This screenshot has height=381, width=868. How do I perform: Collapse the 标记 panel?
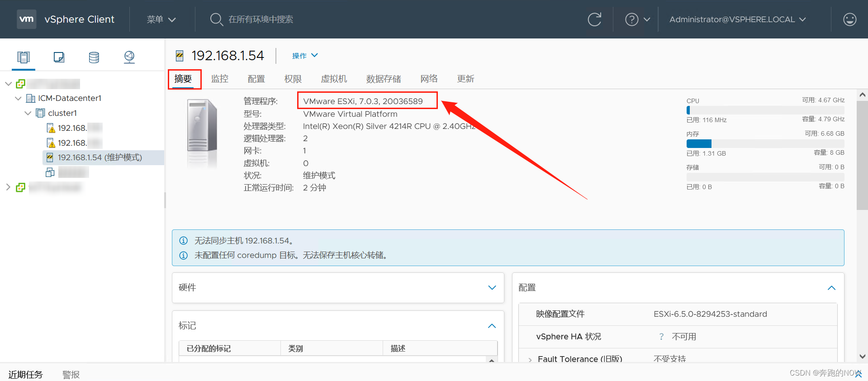[x=492, y=326]
